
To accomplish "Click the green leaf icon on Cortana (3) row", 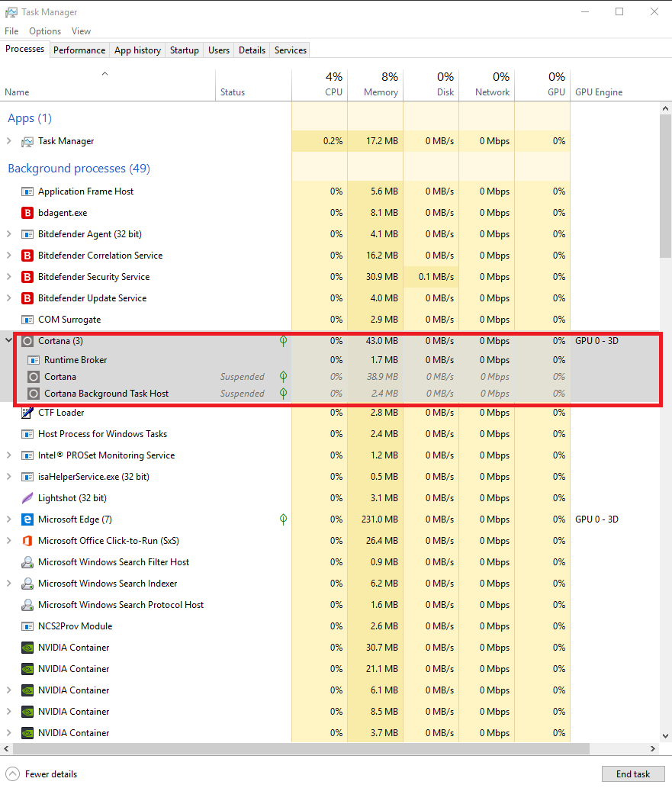I will pyautogui.click(x=284, y=341).
